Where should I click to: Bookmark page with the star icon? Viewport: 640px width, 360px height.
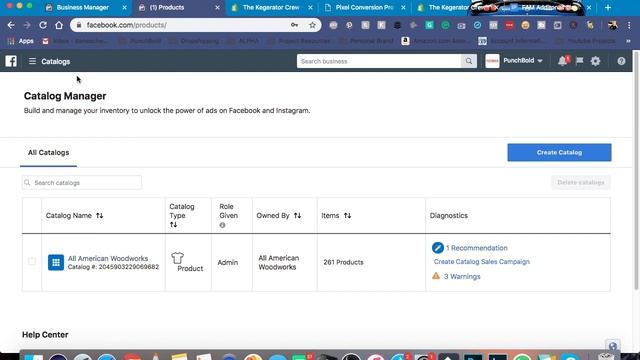point(312,25)
